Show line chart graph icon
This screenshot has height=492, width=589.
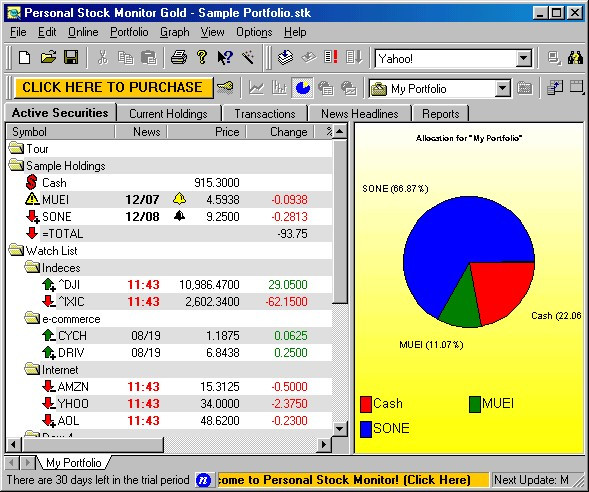click(257, 88)
